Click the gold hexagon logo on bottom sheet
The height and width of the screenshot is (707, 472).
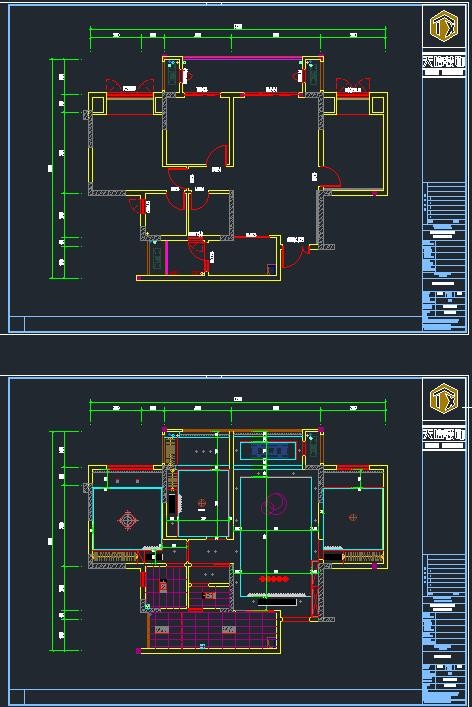(444, 399)
